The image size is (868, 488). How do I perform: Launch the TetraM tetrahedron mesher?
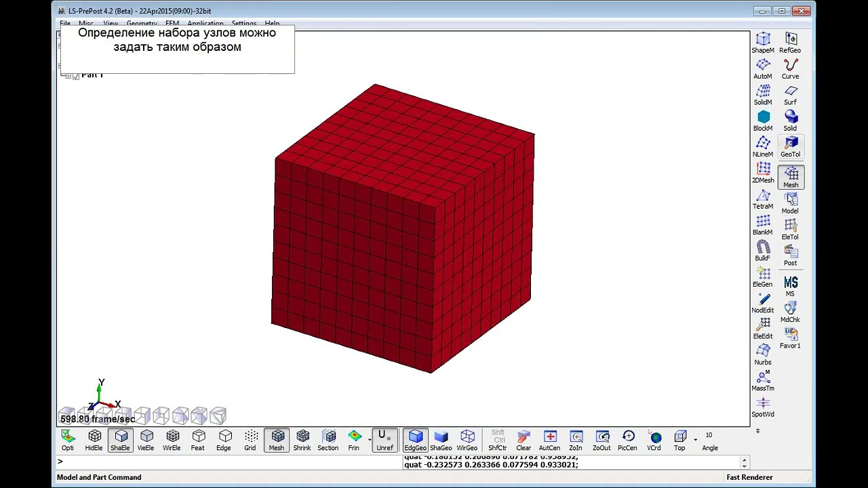(x=763, y=199)
